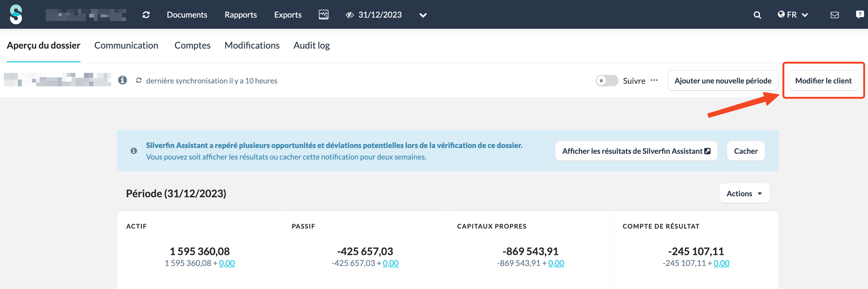Switch to the Aperçu du dossier tab
This screenshot has width=868, height=289.
[43, 45]
